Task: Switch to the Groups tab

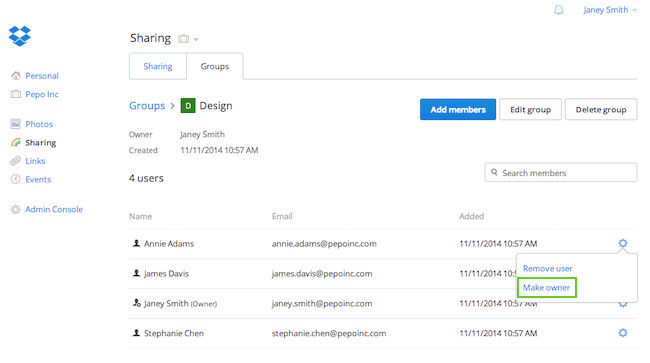Action: [215, 66]
